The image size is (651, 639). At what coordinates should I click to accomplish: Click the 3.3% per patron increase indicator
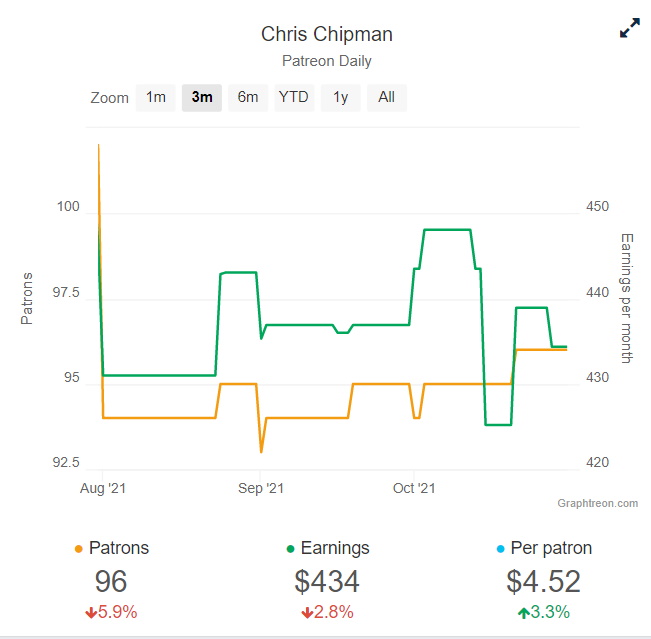tap(544, 612)
